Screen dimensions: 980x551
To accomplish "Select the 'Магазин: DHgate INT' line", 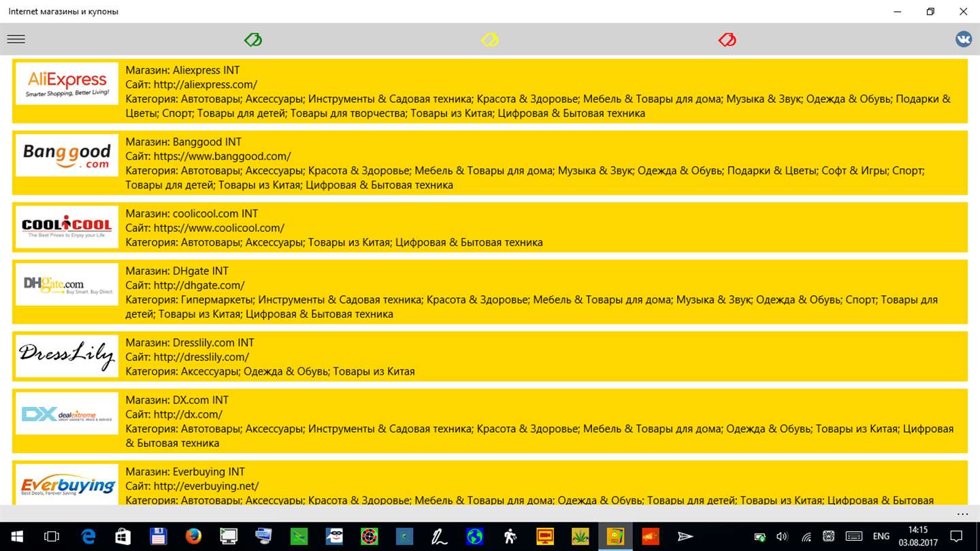I will [177, 271].
